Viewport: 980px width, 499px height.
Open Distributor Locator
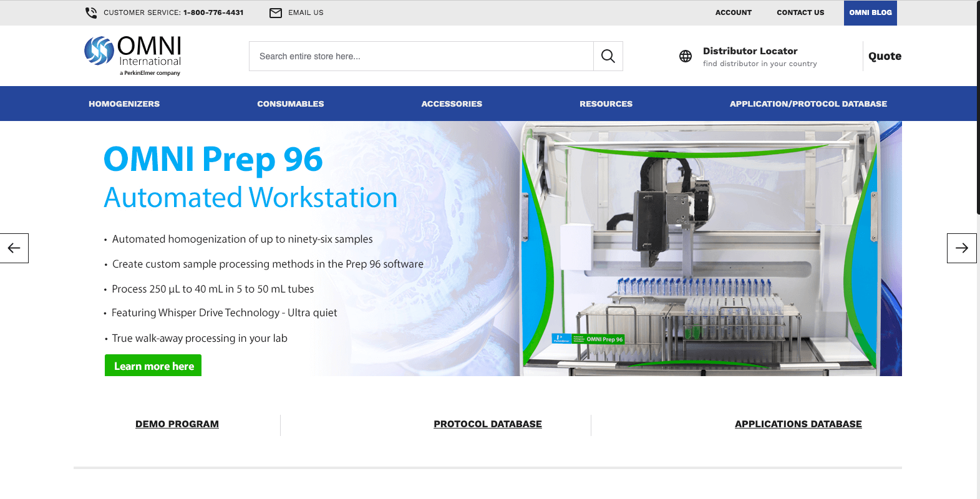click(x=750, y=51)
